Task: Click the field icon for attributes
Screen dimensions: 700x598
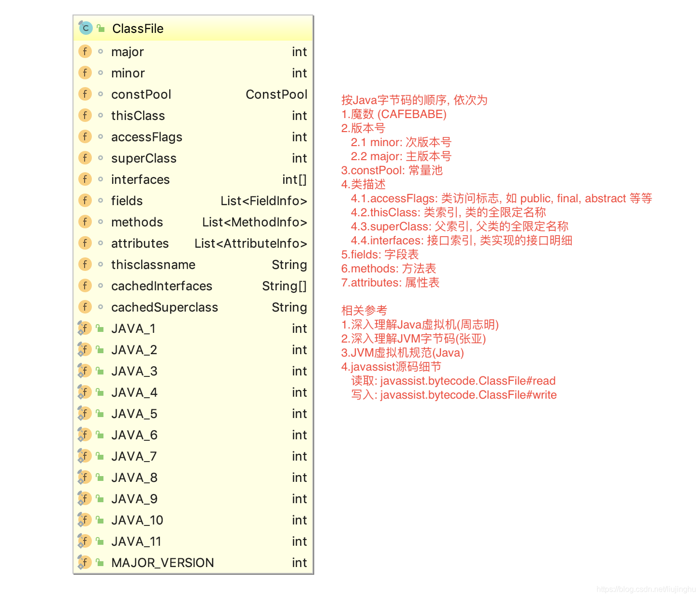Action: coord(85,243)
